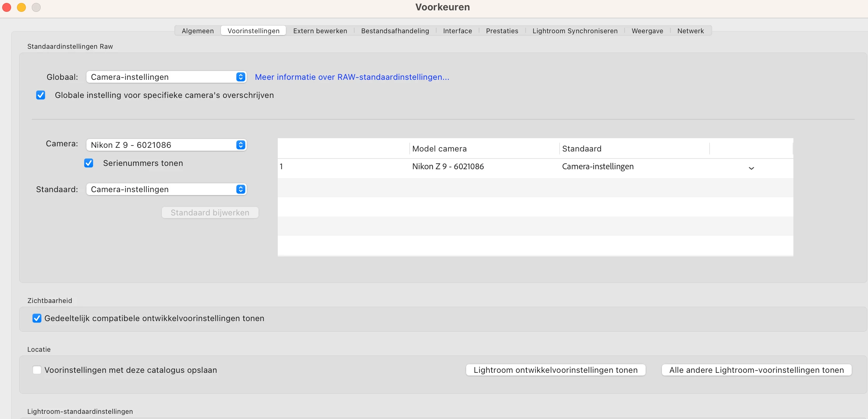Switch to the Algemeen tab
This screenshot has width=868, height=419.
point(198,31)
